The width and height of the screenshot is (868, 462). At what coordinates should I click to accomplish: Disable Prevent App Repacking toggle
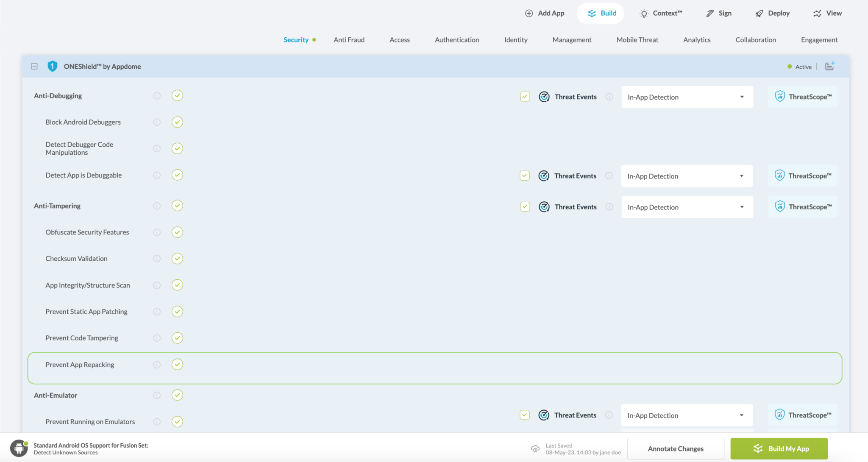pos(177,365)
